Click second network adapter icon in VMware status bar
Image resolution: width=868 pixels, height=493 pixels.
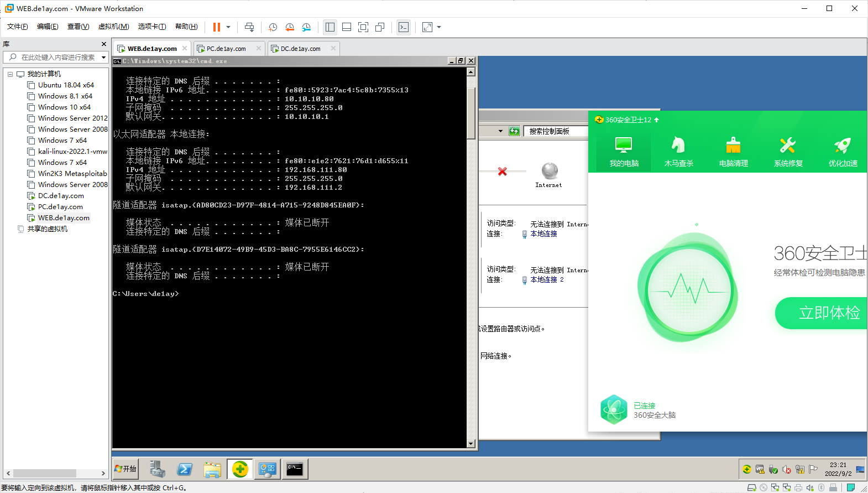tap(787, 487)
